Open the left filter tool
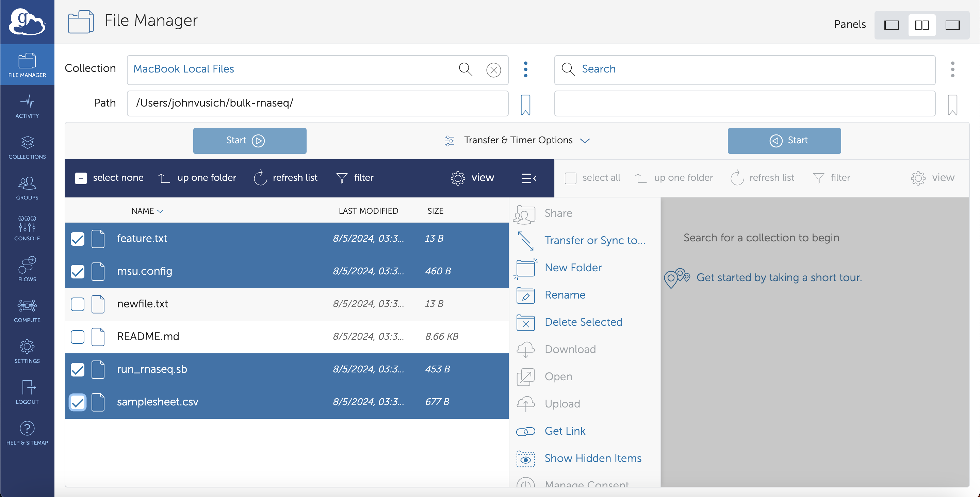The width and height of the screenshot is (980, 497). 355,178
